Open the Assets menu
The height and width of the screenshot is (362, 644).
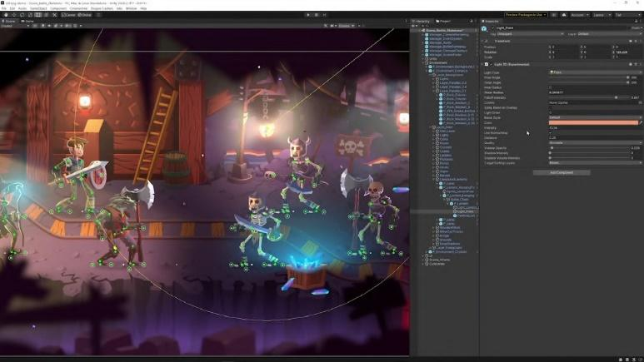pos(22,8)
